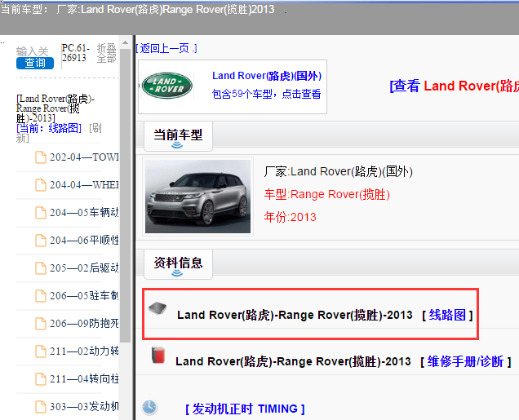The height and width of the screenshot is (420, 519).
Task: Click the red book icon beside 维修手册 row
Action: tap(158, 356)
